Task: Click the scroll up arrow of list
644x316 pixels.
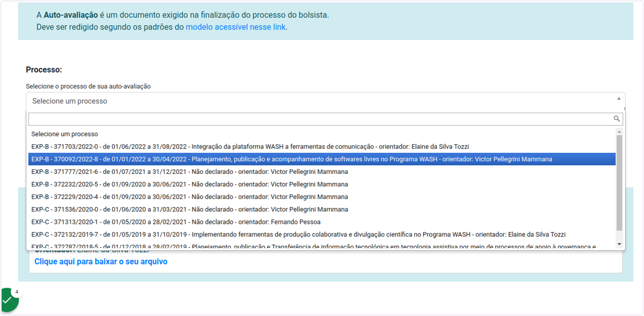Action: click(619, 131)
